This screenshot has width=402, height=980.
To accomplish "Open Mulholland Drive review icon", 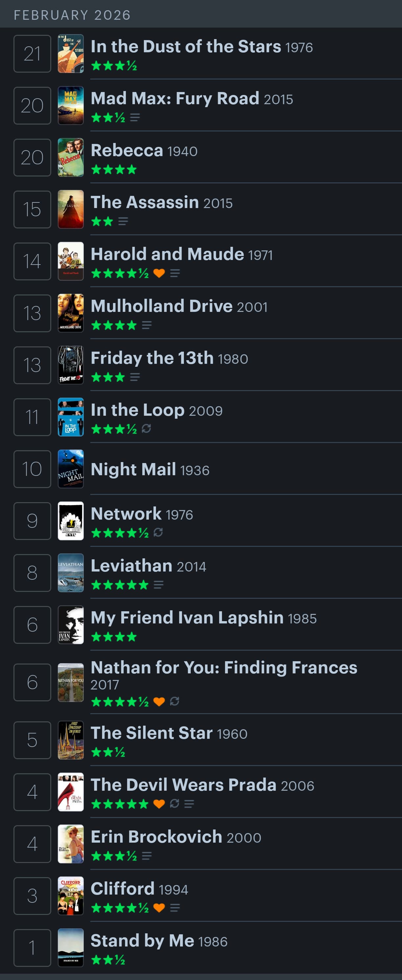I will [x=146, y=325].
